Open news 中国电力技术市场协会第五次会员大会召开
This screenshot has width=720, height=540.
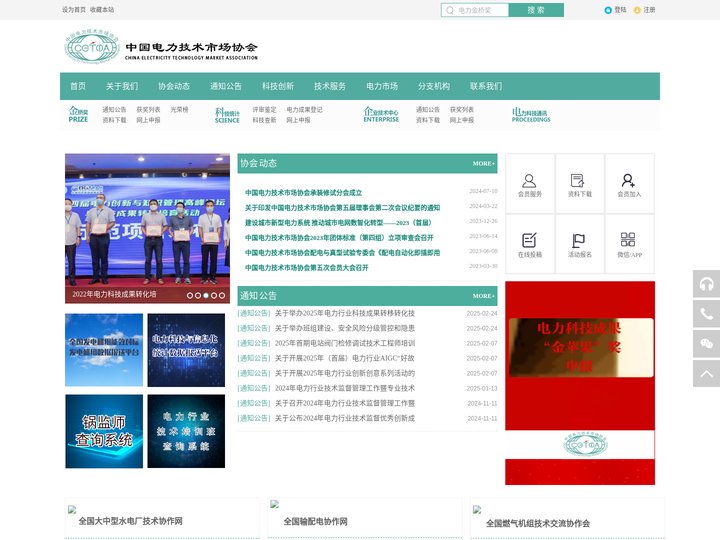[307, 268]
